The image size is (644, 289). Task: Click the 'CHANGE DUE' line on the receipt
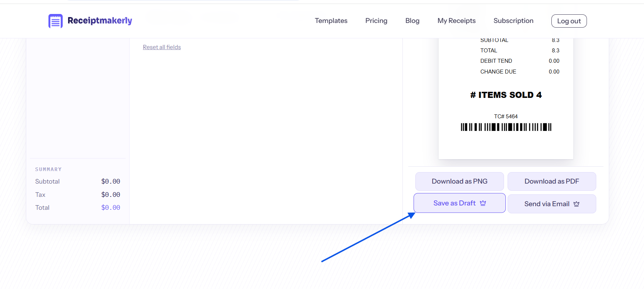click(520, 72)
